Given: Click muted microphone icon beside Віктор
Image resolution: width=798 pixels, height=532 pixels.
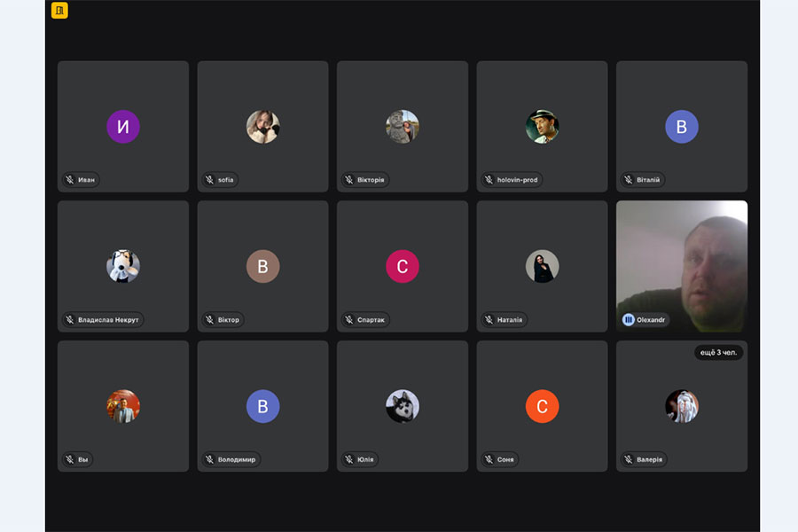Looking at the screenshot, I should pyautogui.click(x=209, y=320).
